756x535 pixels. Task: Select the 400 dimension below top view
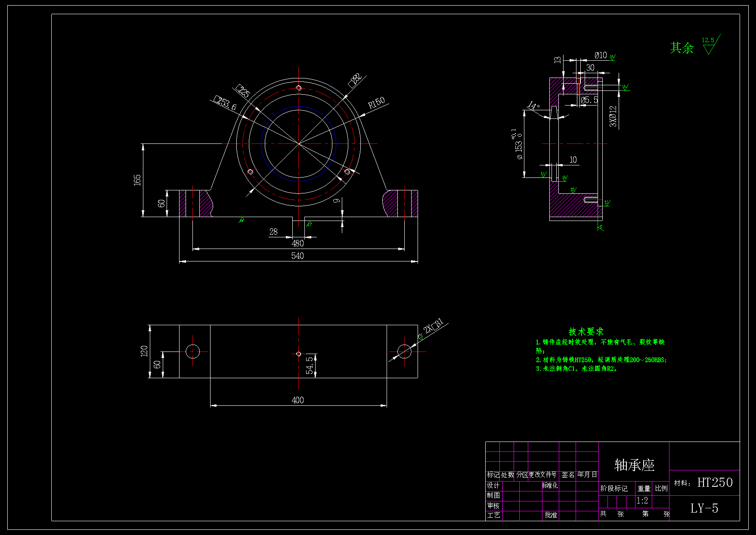pos(297,400)
